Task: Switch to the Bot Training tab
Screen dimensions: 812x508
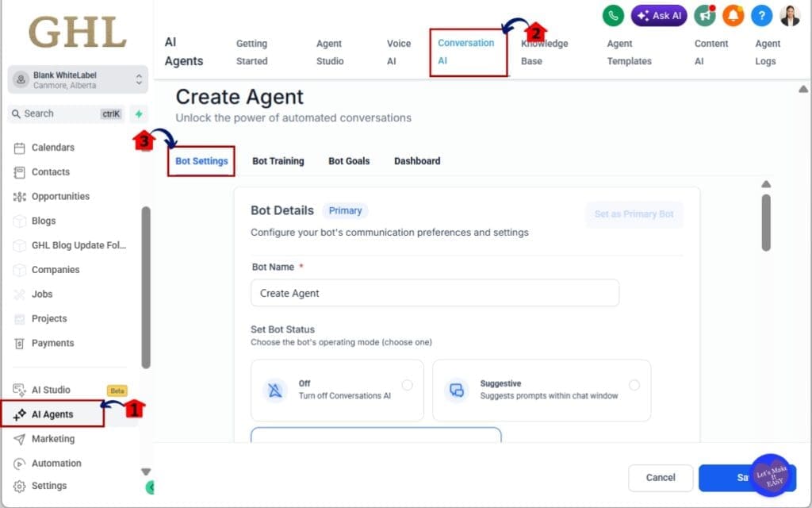Action: coord(278,161)
